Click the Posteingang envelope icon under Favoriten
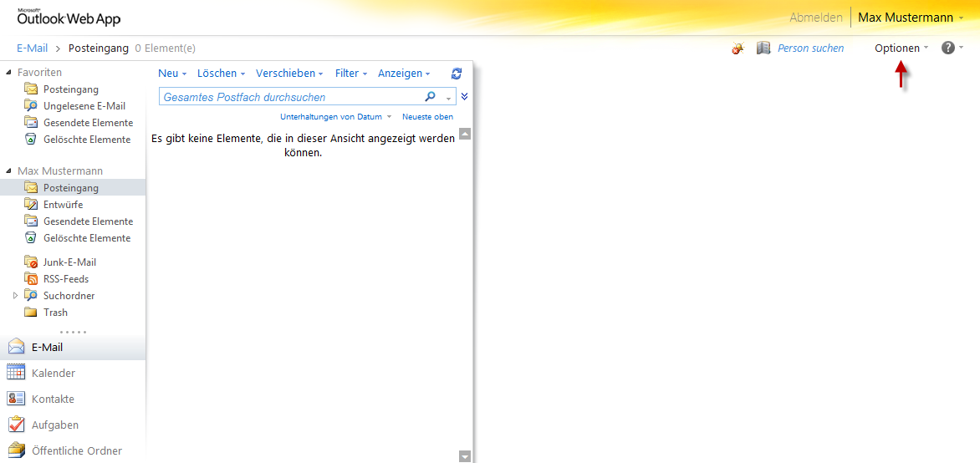The height and width of the screenshot is (463, 980). tap(31, 89)
